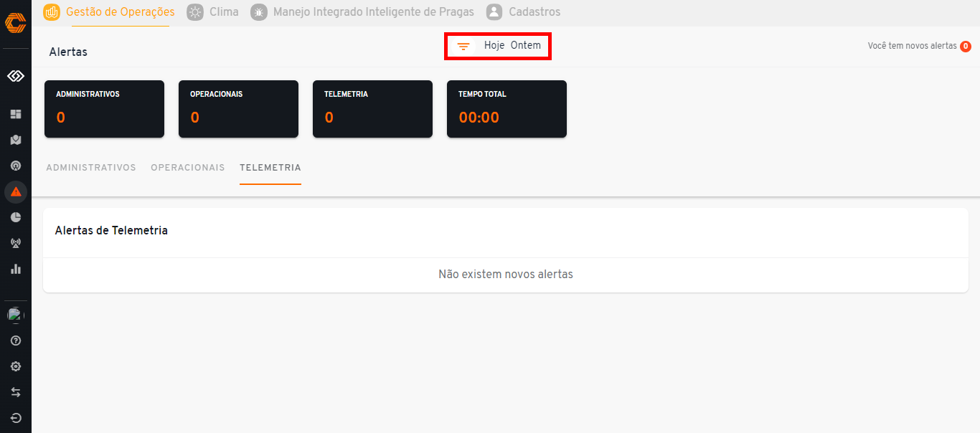Switch to the OPERACIONAIS tab
Viewport: 980px width, 433px height.
tap(188, 168)
